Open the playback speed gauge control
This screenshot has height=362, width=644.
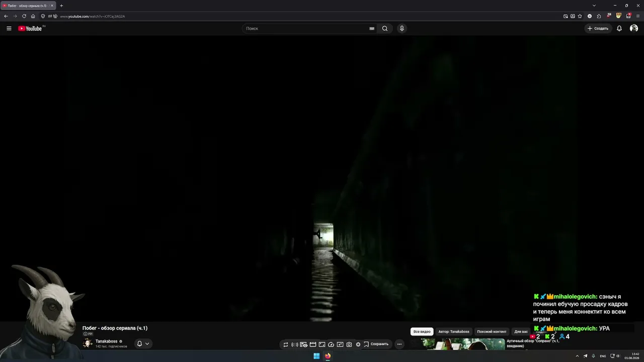(331, 344)
